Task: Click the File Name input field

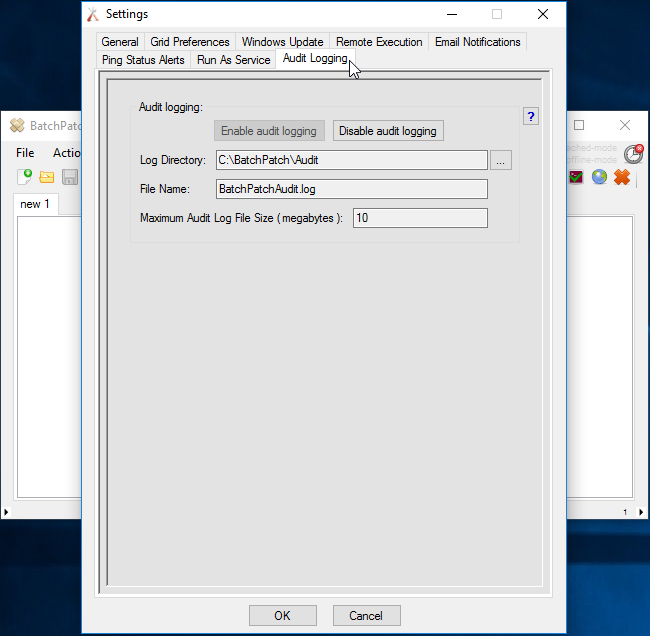Action: (x=352, y=189)
